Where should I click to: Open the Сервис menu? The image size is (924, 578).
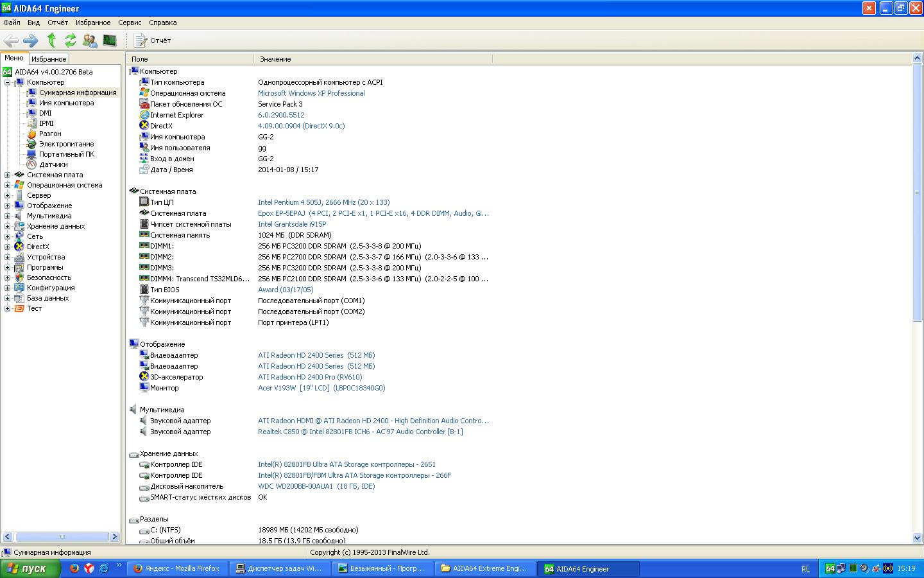[x=130, y=22]
